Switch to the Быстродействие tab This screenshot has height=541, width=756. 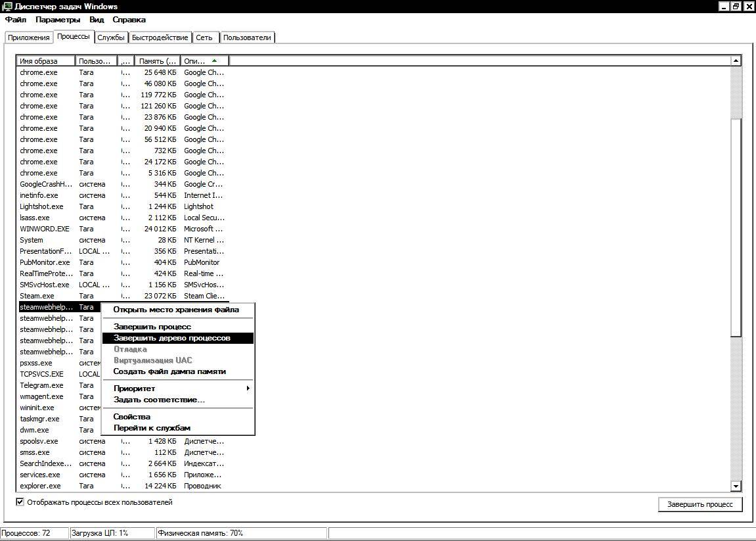coord(160,37)
